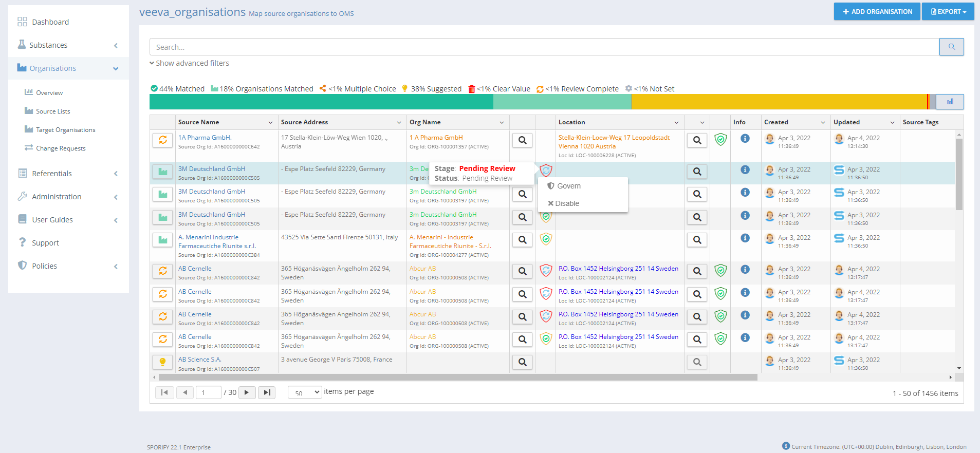Go to the last page of results

pos(267,392)
